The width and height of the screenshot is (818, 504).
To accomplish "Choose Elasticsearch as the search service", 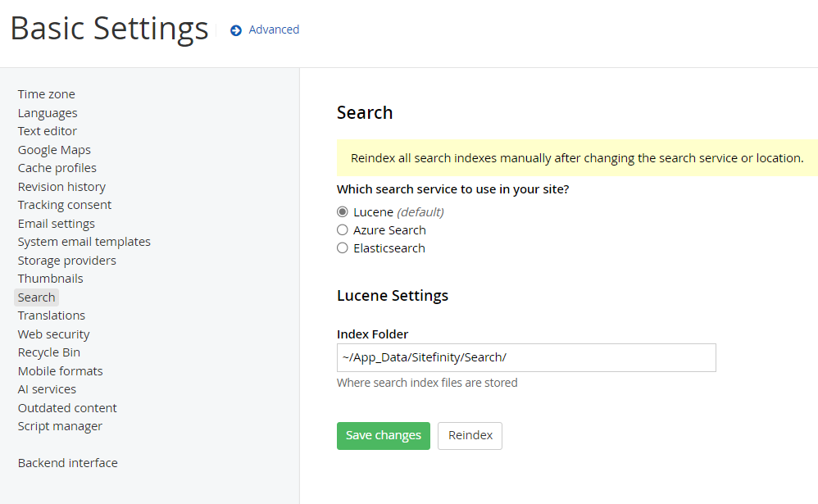I will [x=342, y=247].
